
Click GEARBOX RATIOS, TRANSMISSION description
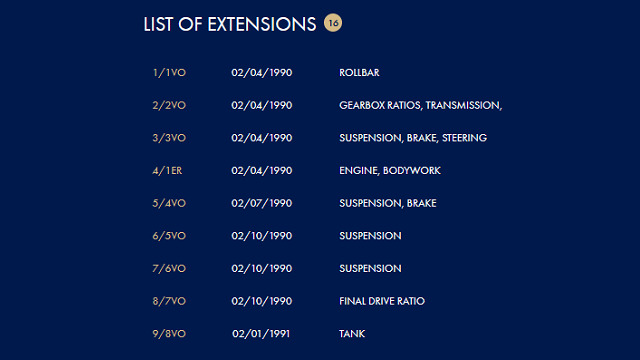pyautogui.click(x=420, y=105)
